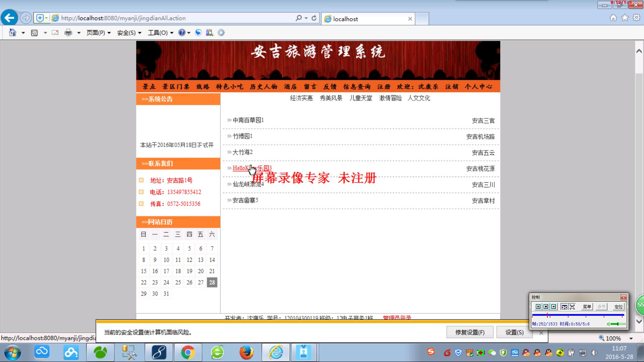Open 历史人物 in the nav bar
This screenshot has height=362, width=644.
pyautogui.click(x=263, y=87)
